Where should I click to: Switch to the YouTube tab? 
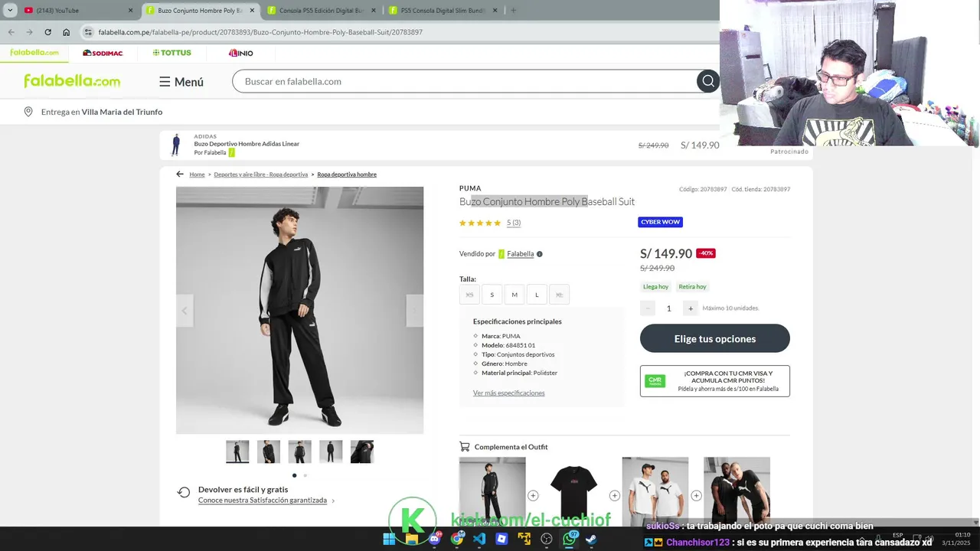pos(79,11)
